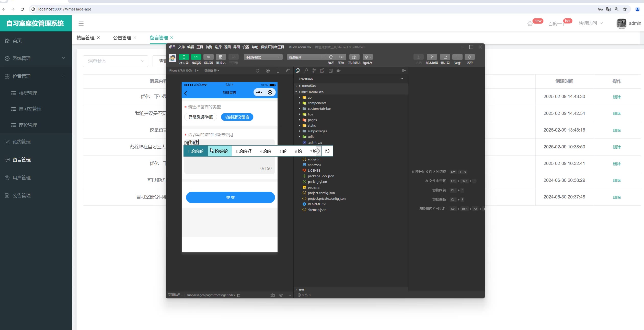Switch to the 楼层管理 tab
This screenshot has height=330, width=644.
coord(85,38)
